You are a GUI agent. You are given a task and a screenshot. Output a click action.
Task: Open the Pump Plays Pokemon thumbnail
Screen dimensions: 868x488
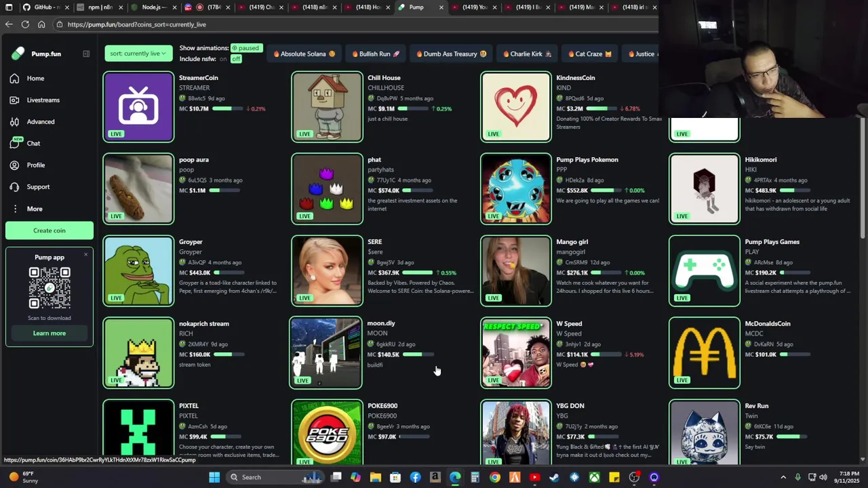click(x=516, y=189)
